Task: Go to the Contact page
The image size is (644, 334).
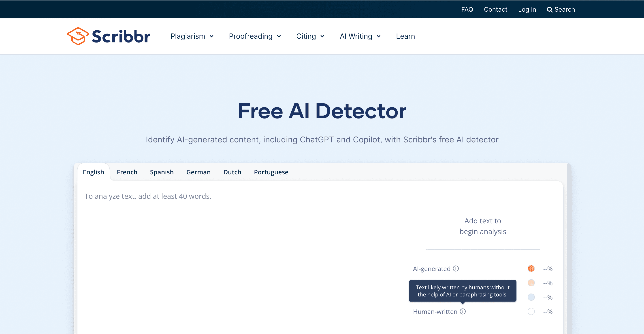Action: 495,9
